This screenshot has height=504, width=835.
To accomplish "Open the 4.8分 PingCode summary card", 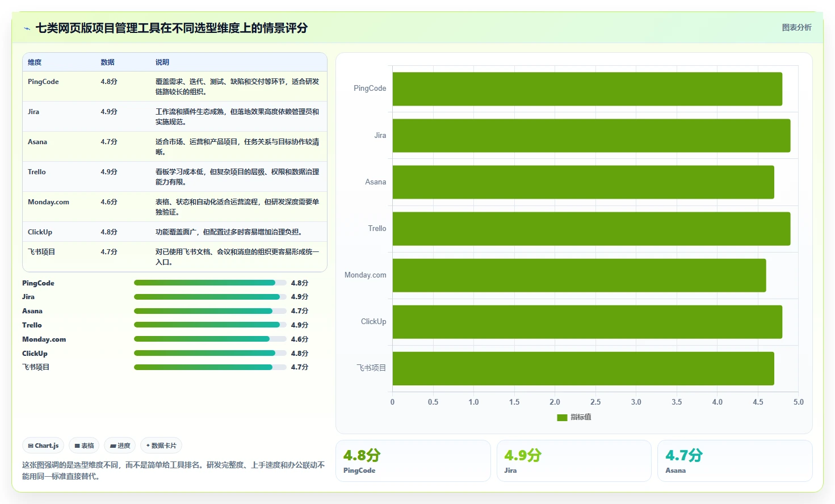I will [413, 461].
